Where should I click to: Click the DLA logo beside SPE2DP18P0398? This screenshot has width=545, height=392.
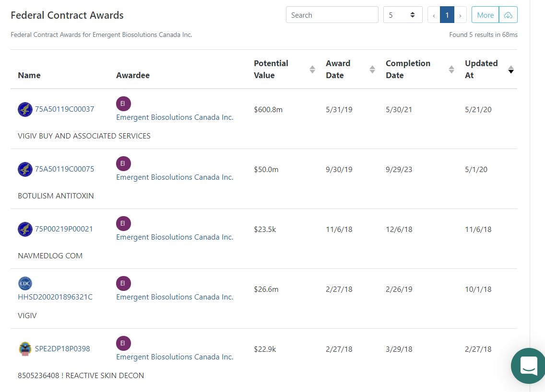(25, 349)
